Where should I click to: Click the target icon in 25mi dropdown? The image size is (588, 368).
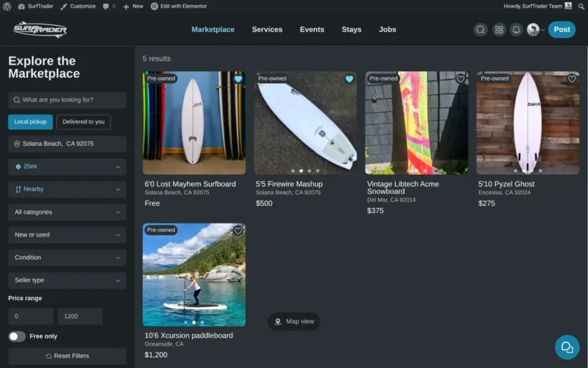click(x=18, y=167)
